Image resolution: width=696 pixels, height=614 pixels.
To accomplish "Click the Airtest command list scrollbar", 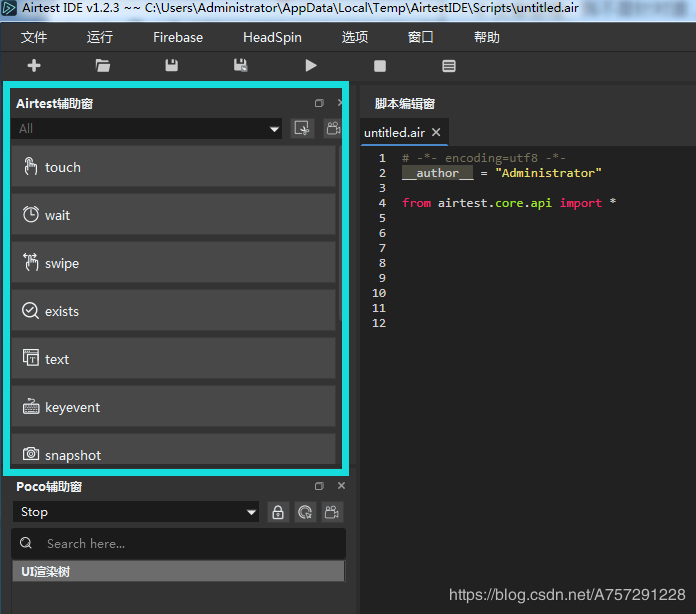I will pos(340,233).
